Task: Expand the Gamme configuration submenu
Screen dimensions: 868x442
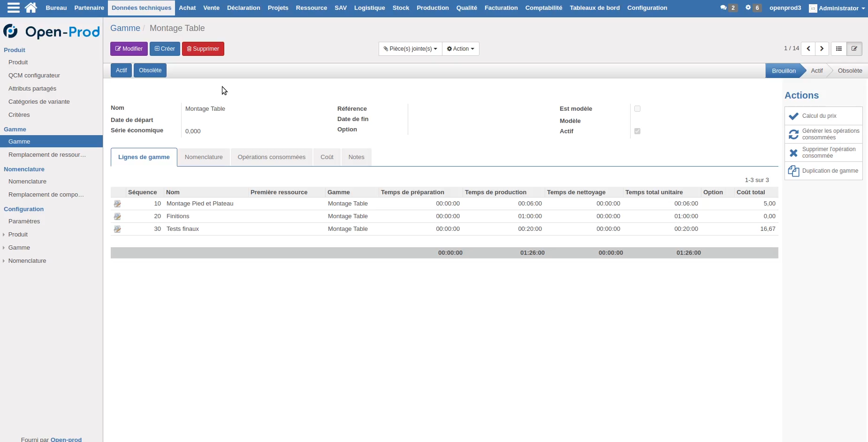Action: tap(19, 248)
